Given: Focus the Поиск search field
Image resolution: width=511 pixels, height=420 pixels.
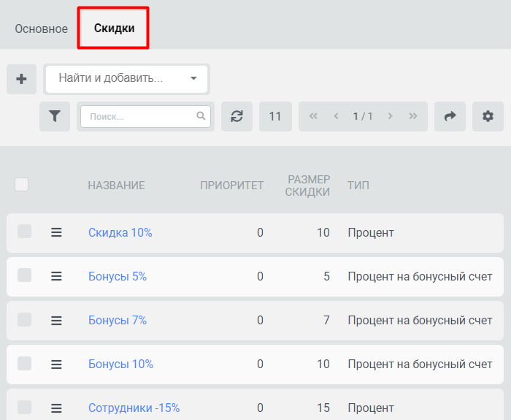Looking at the screenshot, I should pos(145,116).
